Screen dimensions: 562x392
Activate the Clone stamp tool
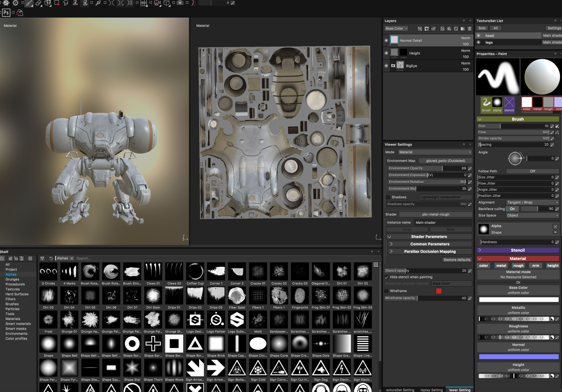pyautogui.click(x=75, y=3)
